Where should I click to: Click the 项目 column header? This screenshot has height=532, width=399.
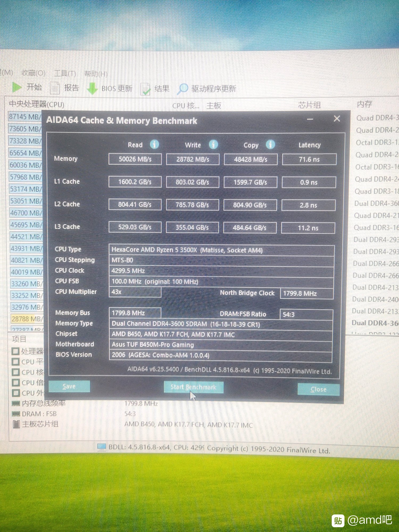pyautogui.click(x=19, y=339)
